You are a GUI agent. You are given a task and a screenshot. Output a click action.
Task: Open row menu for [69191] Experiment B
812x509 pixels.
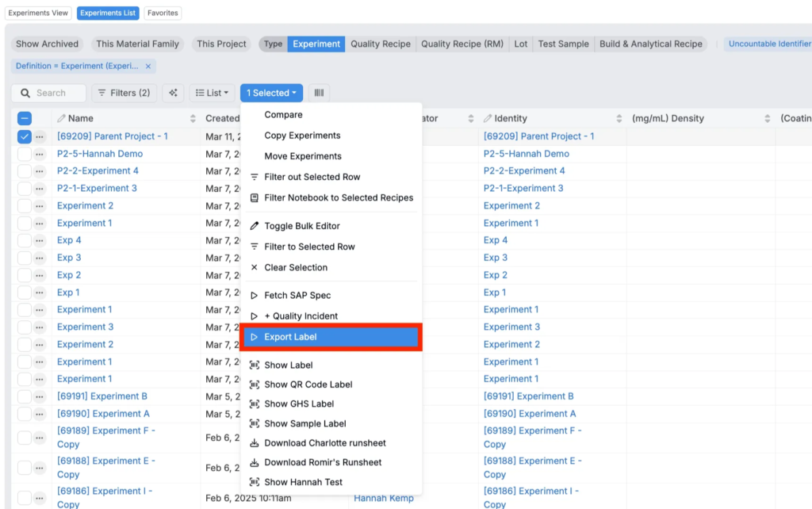pos(40,396)
